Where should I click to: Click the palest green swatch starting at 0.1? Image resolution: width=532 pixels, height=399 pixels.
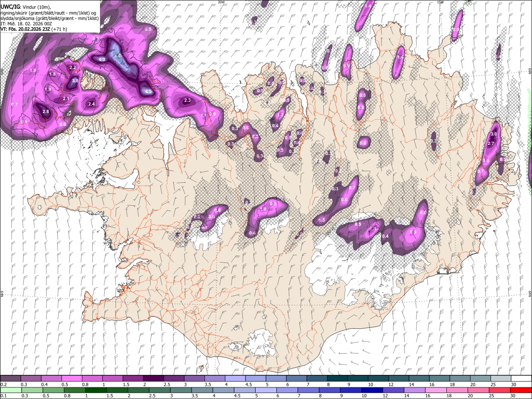coord(11,390)
